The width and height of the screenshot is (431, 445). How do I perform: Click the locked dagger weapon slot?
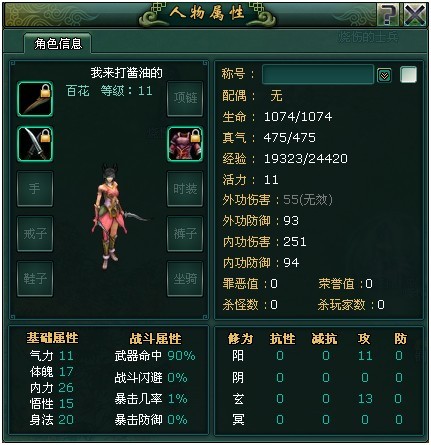35,99
